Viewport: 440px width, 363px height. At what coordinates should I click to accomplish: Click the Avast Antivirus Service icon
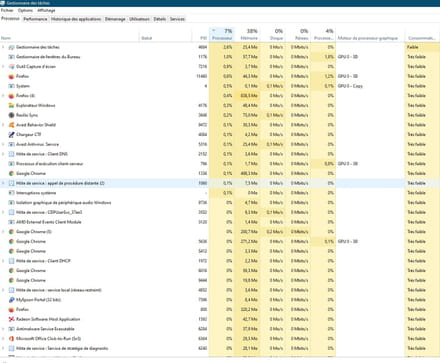(11, 144)
